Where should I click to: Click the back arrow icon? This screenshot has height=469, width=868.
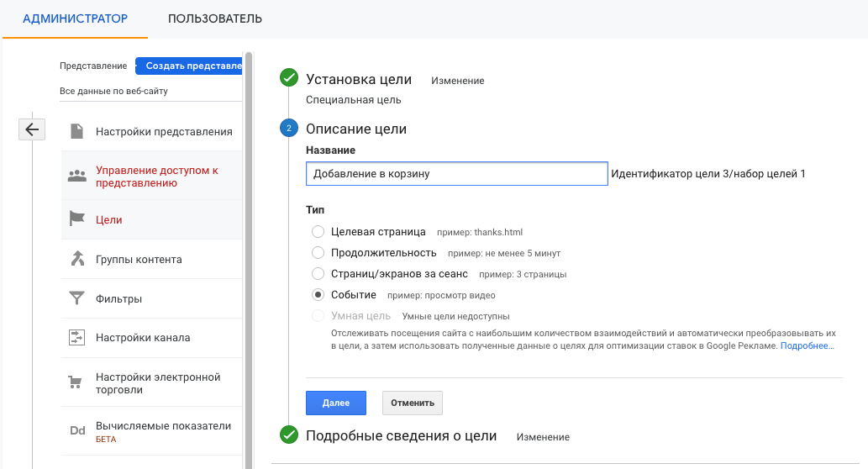pyautogui.click(x=32, y=129)
